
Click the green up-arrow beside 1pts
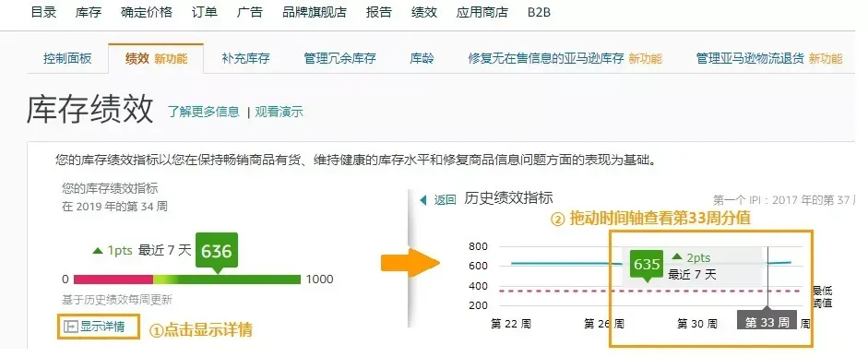tap(98, 251)
